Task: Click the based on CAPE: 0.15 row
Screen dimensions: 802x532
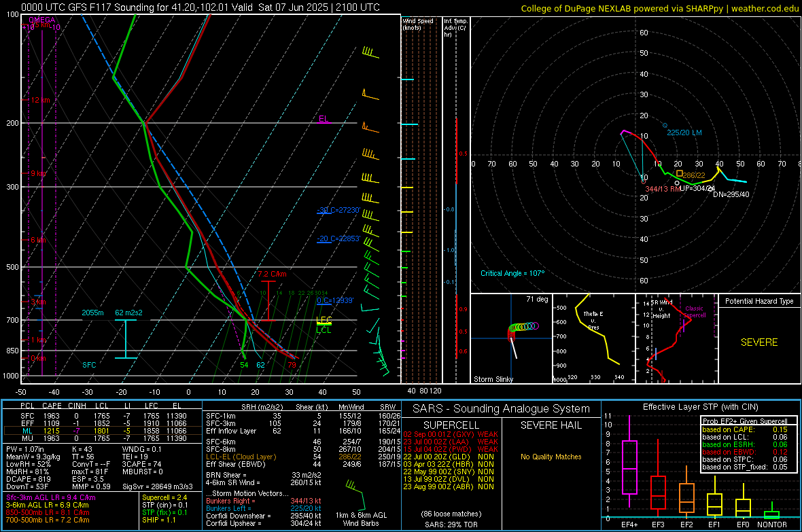Action: (x=745, y=429)
